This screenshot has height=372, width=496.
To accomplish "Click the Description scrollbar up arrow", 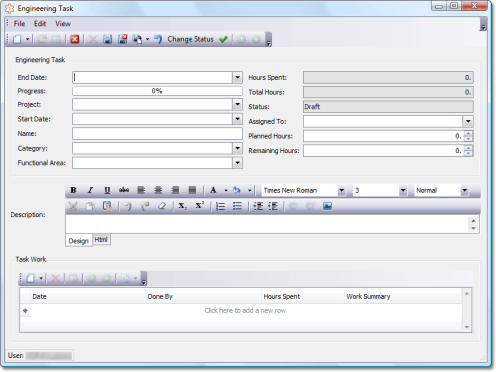I will tap(473, 220).
